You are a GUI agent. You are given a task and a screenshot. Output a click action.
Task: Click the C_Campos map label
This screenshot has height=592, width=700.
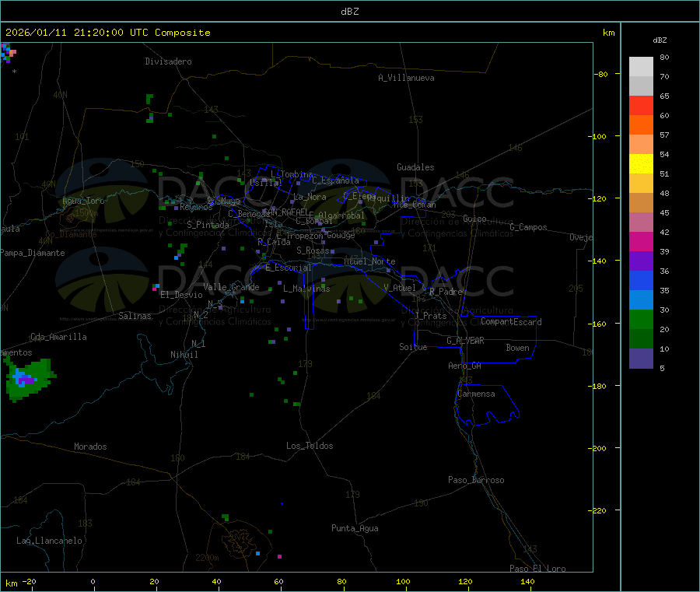pos(528,227)
